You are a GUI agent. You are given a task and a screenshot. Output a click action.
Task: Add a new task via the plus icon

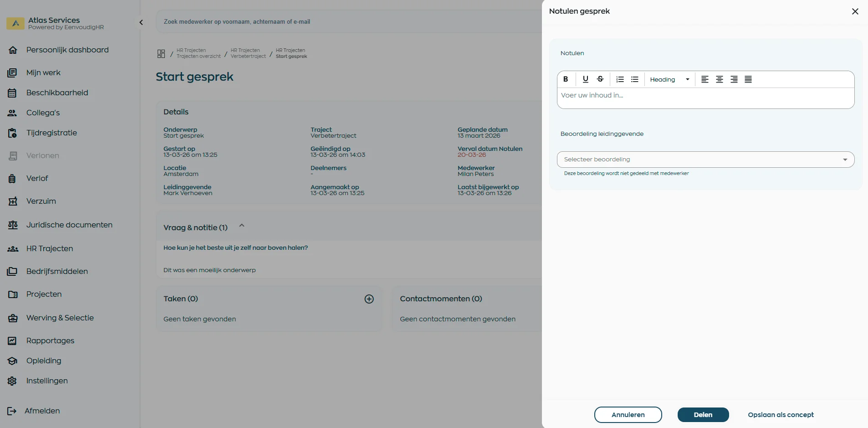[368, 299]
